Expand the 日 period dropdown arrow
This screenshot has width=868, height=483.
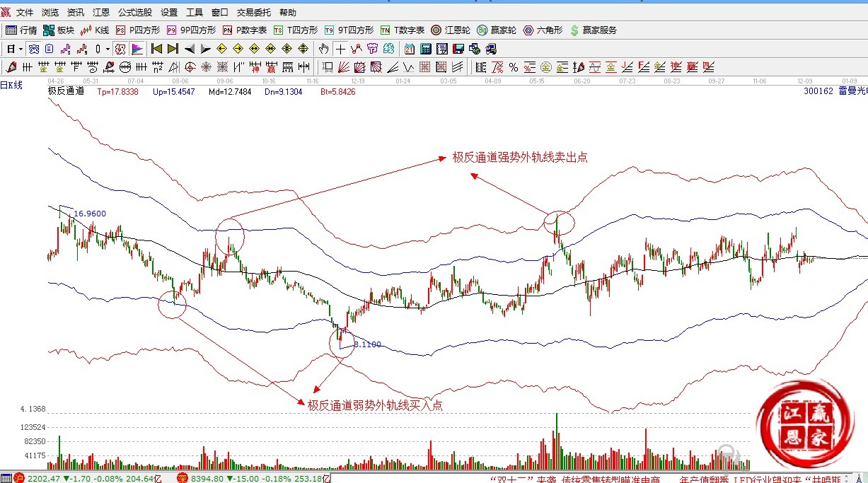pos(21,49)
